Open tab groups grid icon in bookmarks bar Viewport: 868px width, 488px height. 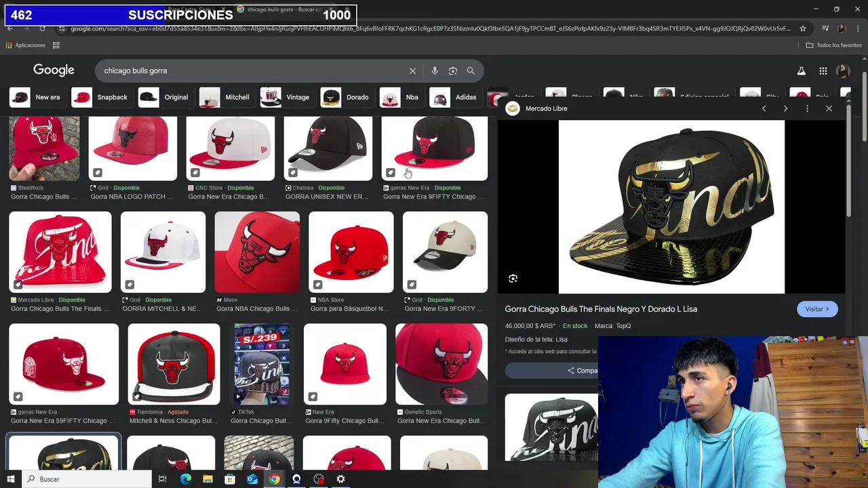pyautogui.click(x=56, y=45)
